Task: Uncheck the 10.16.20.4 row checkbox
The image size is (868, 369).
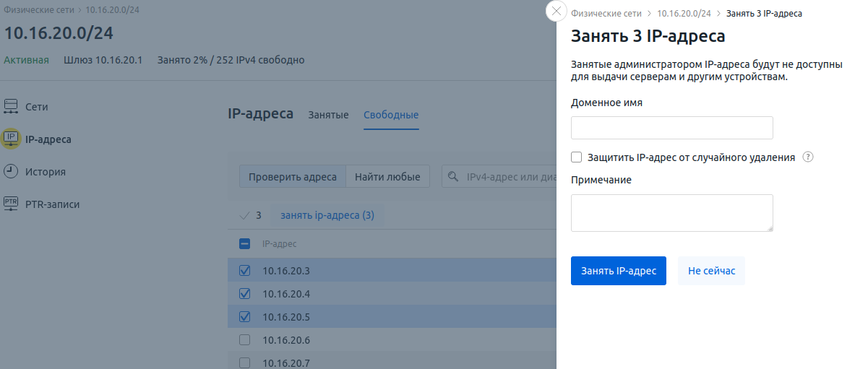Action: pos(244,294)
